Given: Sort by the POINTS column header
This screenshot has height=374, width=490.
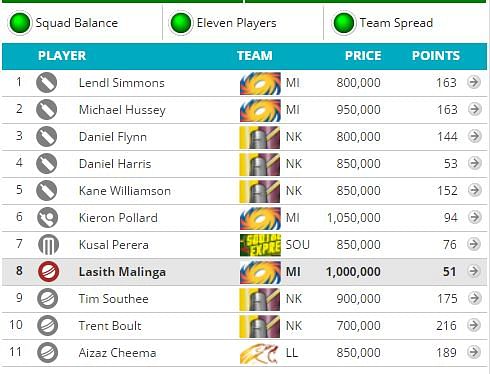Looking at the screenshot, I should [436, 56].
